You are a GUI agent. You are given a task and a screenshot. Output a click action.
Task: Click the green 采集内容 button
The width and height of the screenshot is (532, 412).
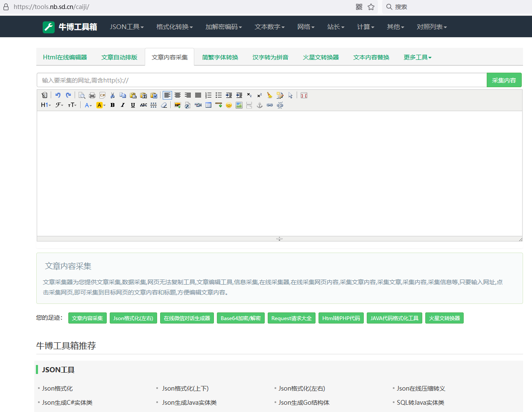[504, 80]
